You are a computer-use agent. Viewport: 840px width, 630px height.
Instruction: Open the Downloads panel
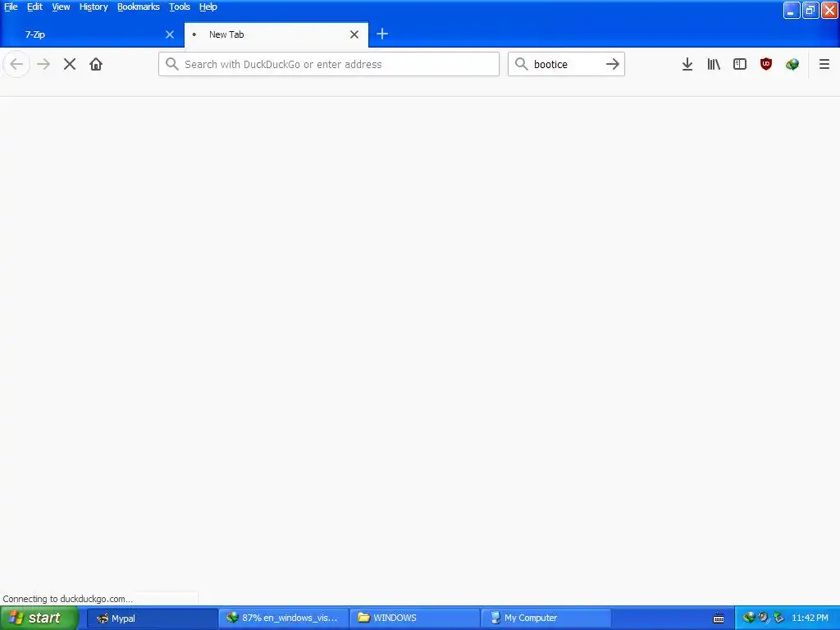point(687,64)
